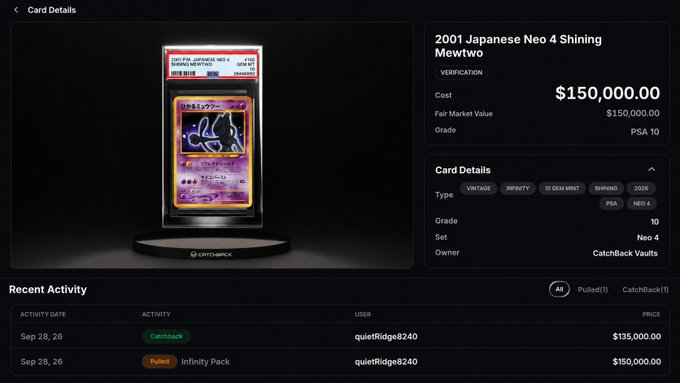This screenshot has height=383, width=680.
Task: Click the USER column header
Action: click(x=363, y=314)
